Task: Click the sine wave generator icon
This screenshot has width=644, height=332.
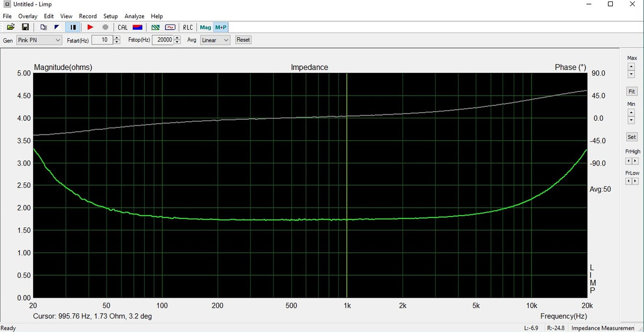Action: pos(170,27)
